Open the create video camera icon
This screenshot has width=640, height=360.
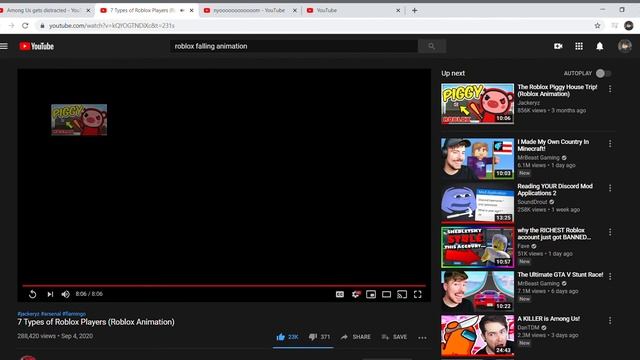(x=558, y=46)
